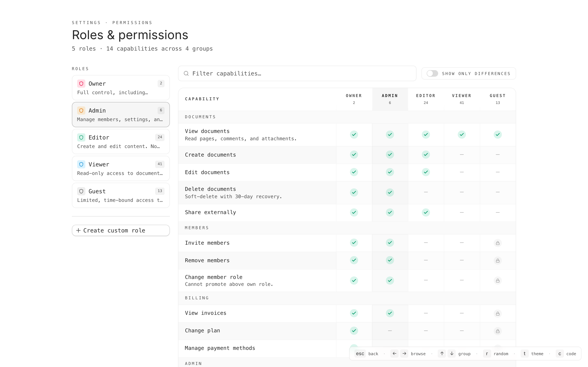Screen dimensions: 588x367
Task: Select the Editor column header
Action: click(x=425, y=99)
